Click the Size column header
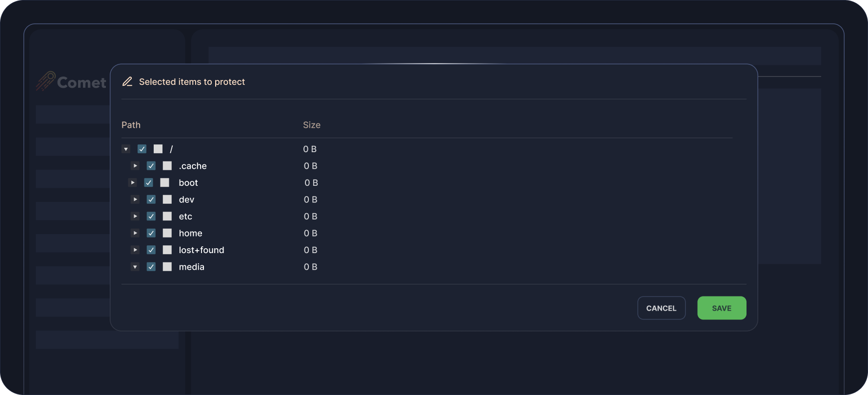Image resolution: width=868 pixels, height=395 pixels. 312,125
